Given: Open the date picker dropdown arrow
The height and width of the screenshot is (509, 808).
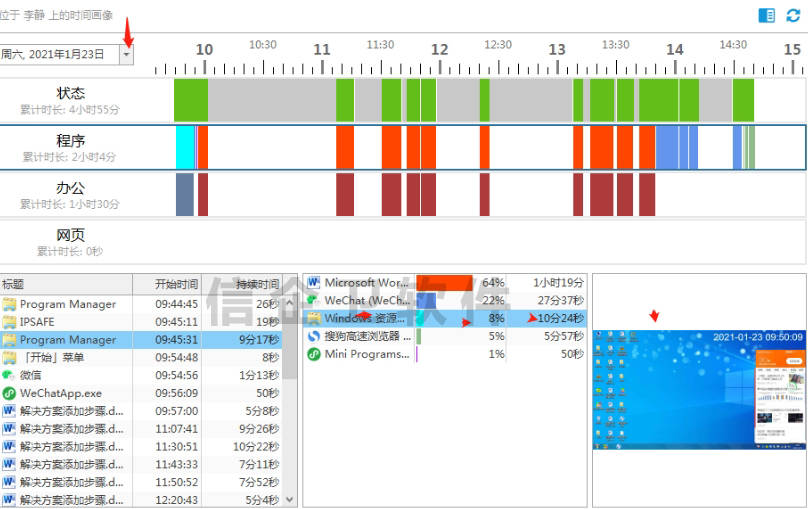Looking at the screenshot, I should pos(126,55).
